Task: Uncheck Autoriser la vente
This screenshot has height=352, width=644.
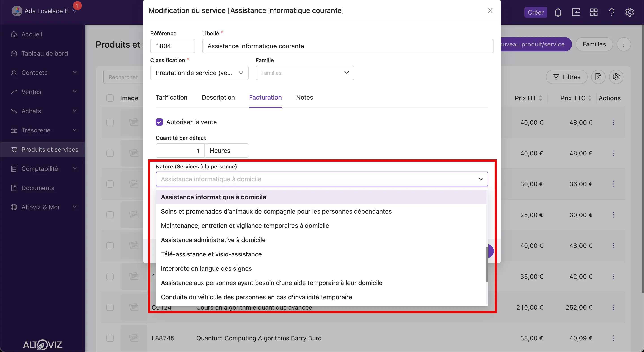Action: click(159, 122)
